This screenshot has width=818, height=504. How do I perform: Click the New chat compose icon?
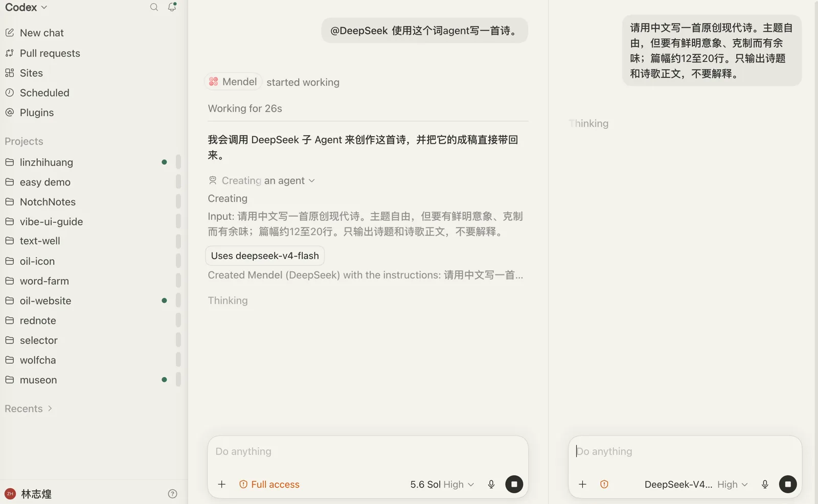(9, 33)
